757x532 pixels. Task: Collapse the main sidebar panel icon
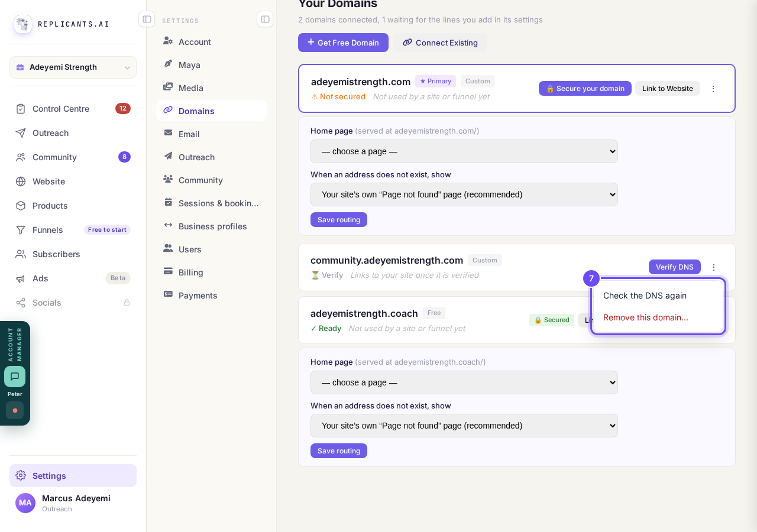click(x=147, y=19)
